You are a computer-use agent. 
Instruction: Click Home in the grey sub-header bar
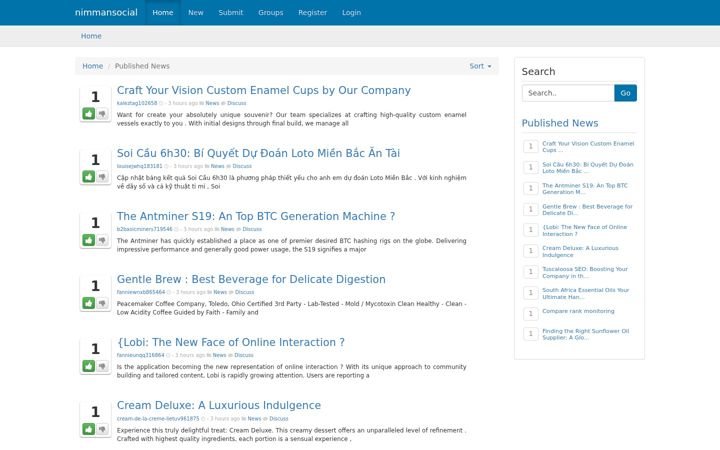click(91, 36)
